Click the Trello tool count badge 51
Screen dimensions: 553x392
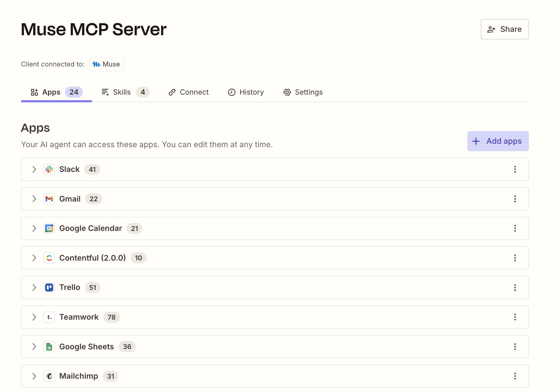pos(93,288)
